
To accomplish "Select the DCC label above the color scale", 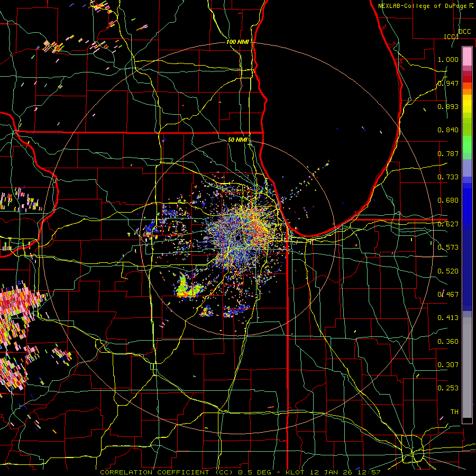I will (x=464, y=32).
